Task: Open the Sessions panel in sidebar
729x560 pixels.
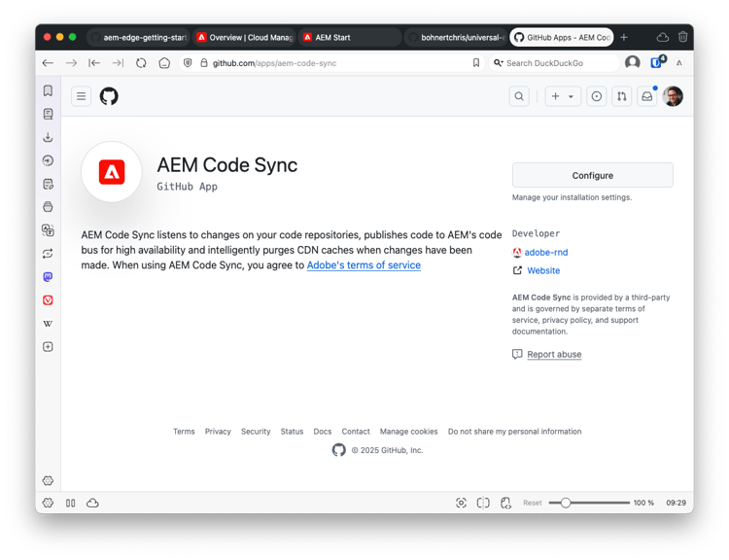Action: pyautogui.click(x=48, y=254)
